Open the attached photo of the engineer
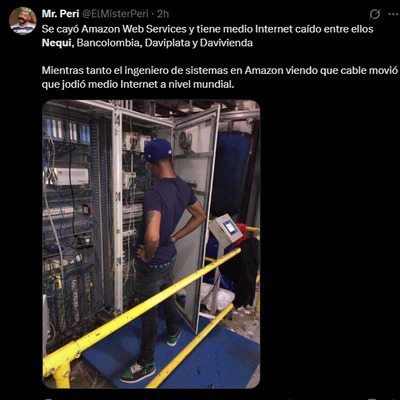The height and width of the screenshot is (400, 400). point(151,244)
